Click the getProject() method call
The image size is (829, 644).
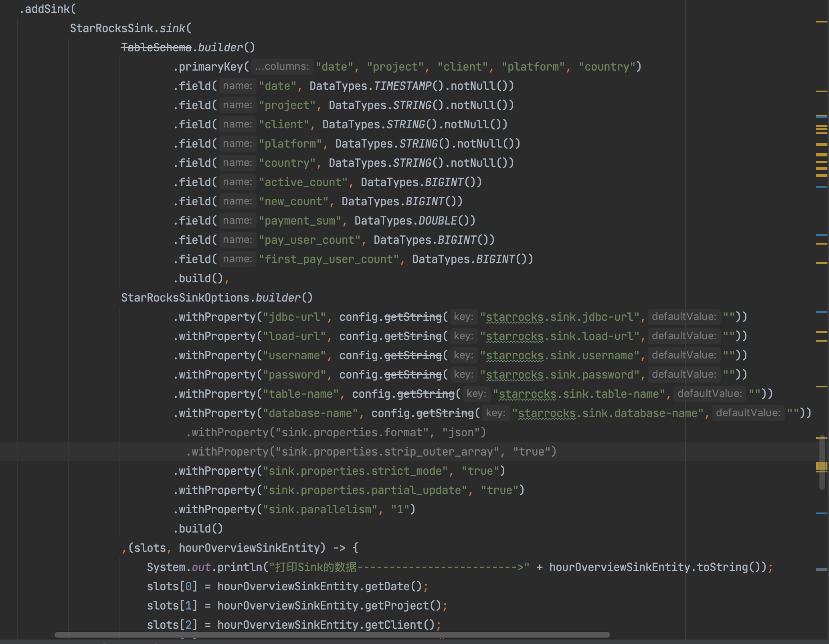click(x=403, y=606)
